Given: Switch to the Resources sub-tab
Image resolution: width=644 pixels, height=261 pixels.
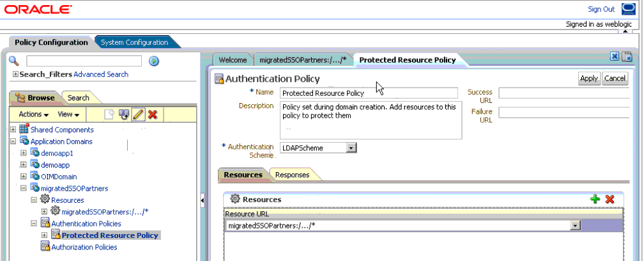Looking at the screenshot, I should [243, 175].
